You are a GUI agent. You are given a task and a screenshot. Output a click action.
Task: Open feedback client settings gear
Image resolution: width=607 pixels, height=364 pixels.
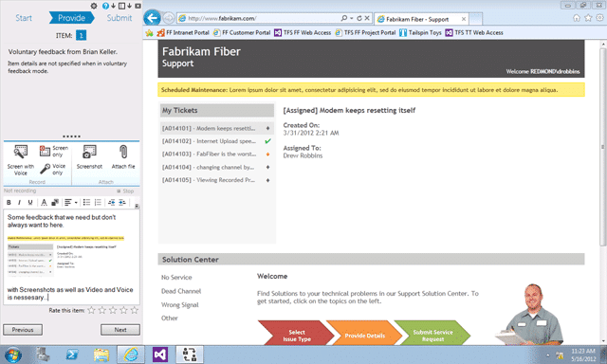pos(94,6)
